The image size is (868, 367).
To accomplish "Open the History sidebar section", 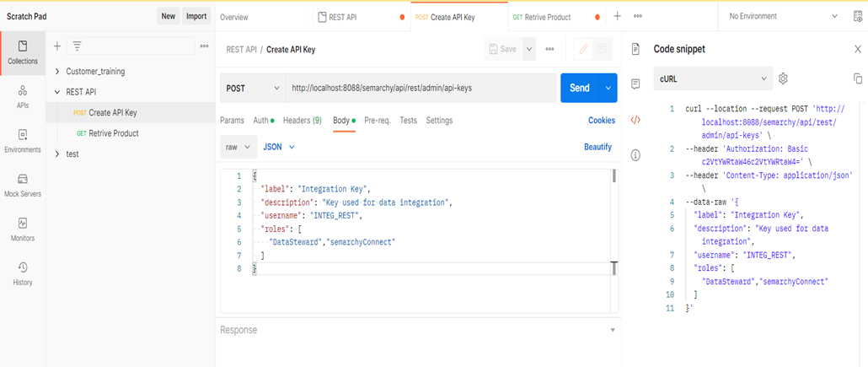I will coord(23,274).
